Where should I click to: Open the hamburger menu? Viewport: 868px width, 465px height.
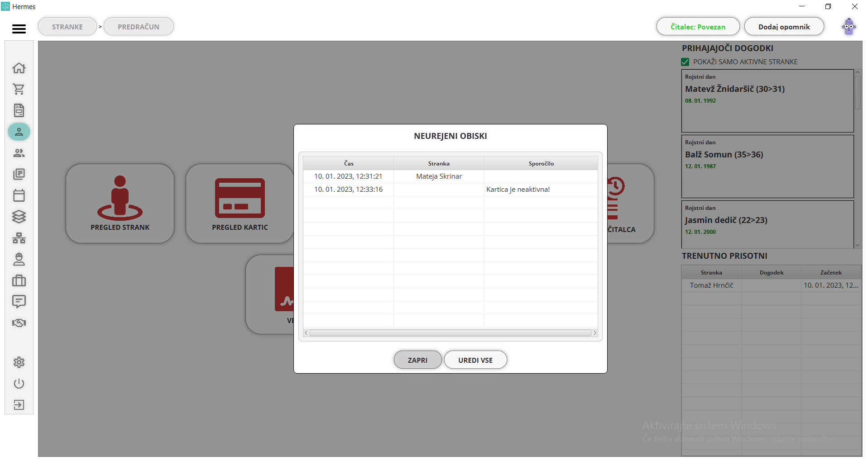click(x=19, y=29)
